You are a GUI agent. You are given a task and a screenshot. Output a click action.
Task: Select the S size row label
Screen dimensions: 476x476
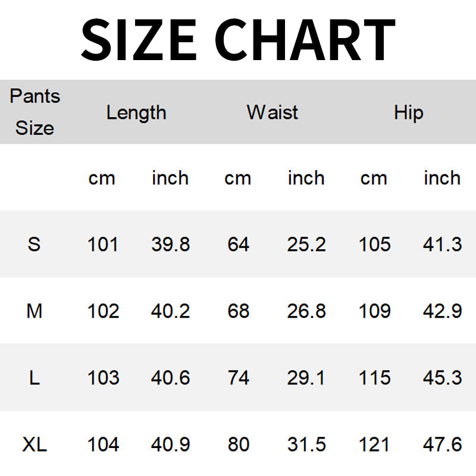click(x=35, y=244)
